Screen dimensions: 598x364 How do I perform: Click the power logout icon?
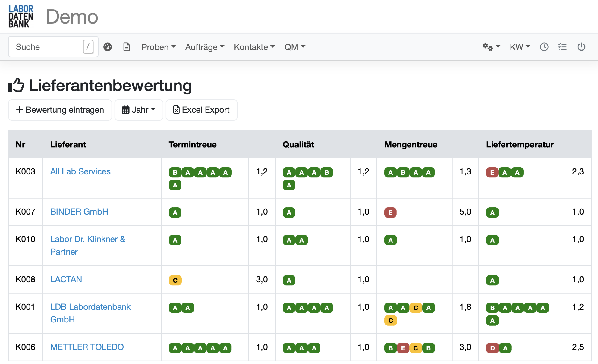pyautogui.click(x=581, y=47)
